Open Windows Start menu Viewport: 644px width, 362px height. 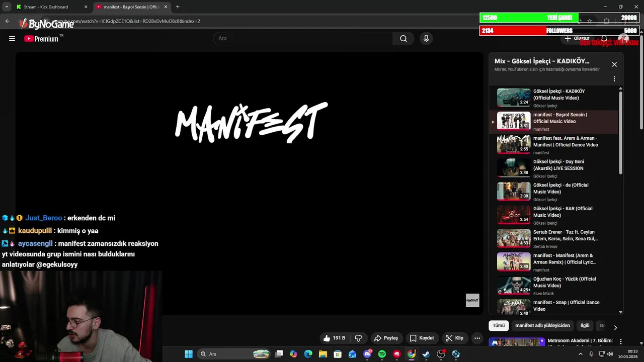[x=188, y=354]
